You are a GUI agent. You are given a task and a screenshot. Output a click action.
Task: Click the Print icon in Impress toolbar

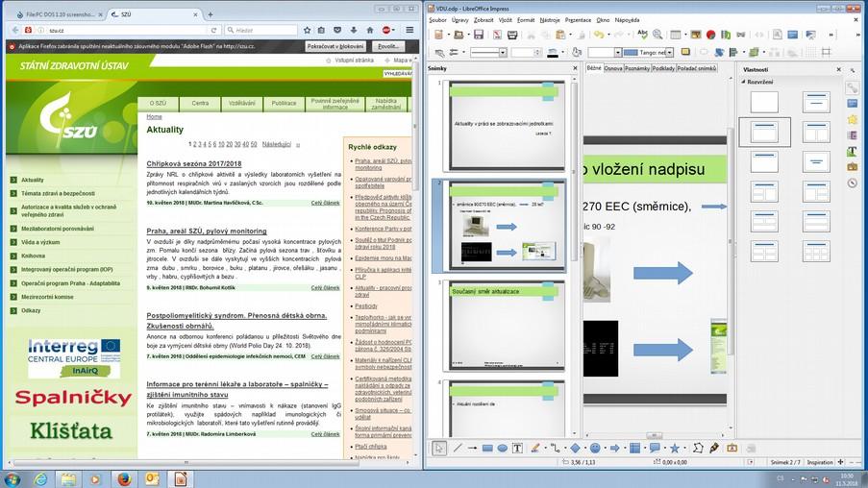(512, 35)
